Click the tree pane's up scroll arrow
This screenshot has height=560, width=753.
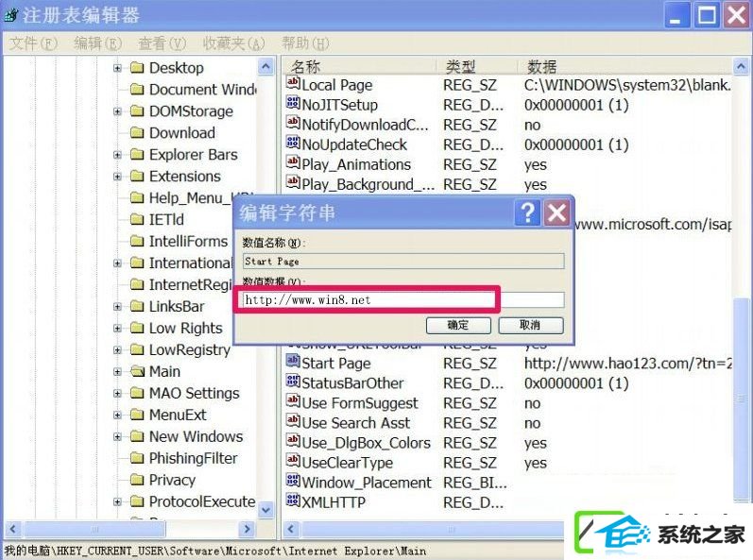pyautogui.click(x=266, y=66)
